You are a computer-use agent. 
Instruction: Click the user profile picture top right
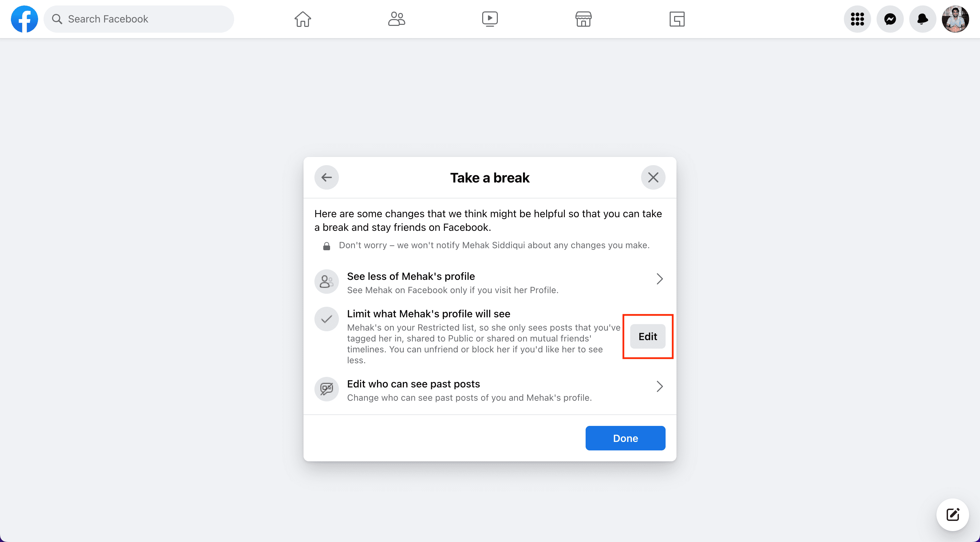pyautogui.click(x=955, y=19)
